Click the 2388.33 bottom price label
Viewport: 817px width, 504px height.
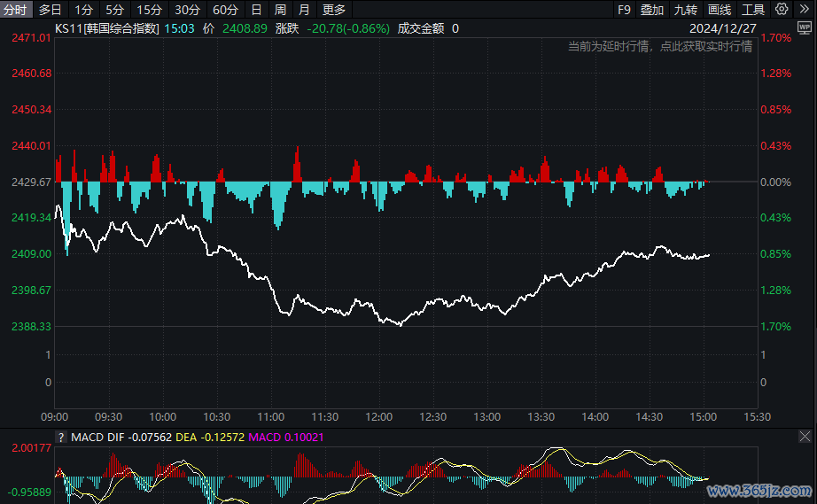(32, 327)
